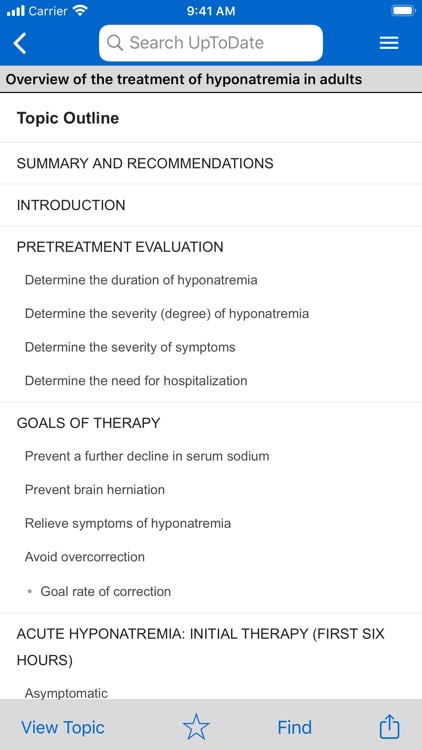Tap the View Topic button
This screenshot has width=422, height=750.
coord(63,728)
